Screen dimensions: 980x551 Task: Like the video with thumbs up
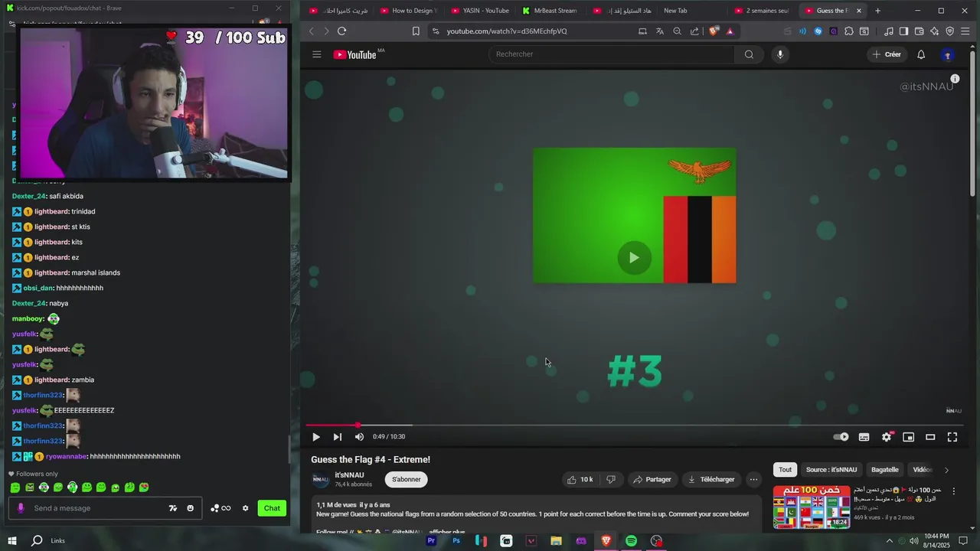[x=580, y=480]
